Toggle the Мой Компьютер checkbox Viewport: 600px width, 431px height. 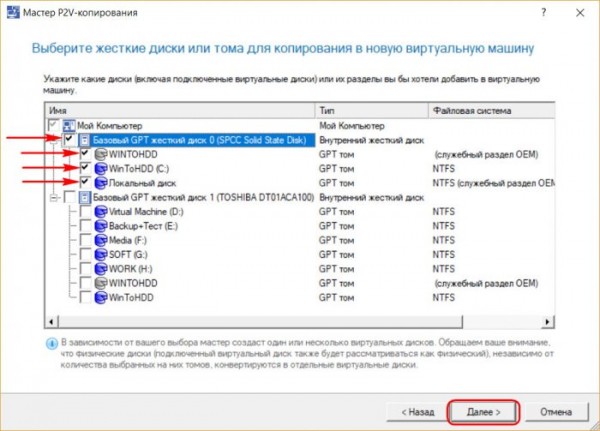(53, 125)
